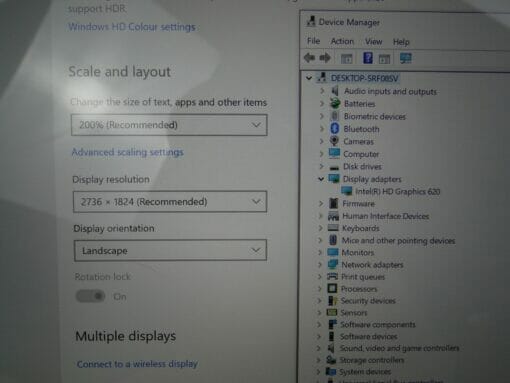Viewport: 510px width, 383px height.
Task: Open Windows HD Colour settings link
Action: coord(132,27)
